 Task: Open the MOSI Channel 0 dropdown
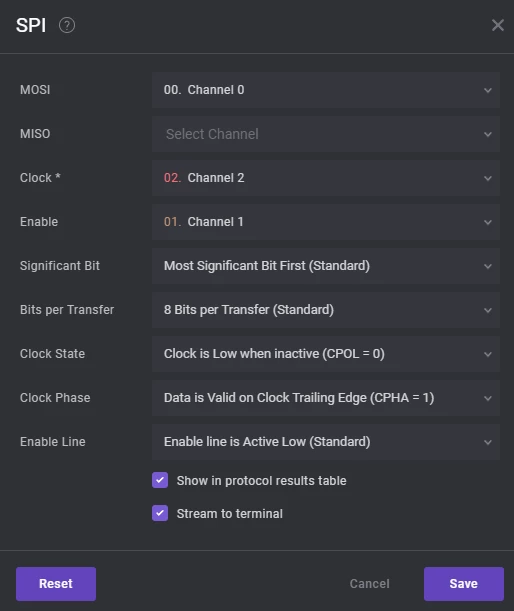(x=326, y=90)
